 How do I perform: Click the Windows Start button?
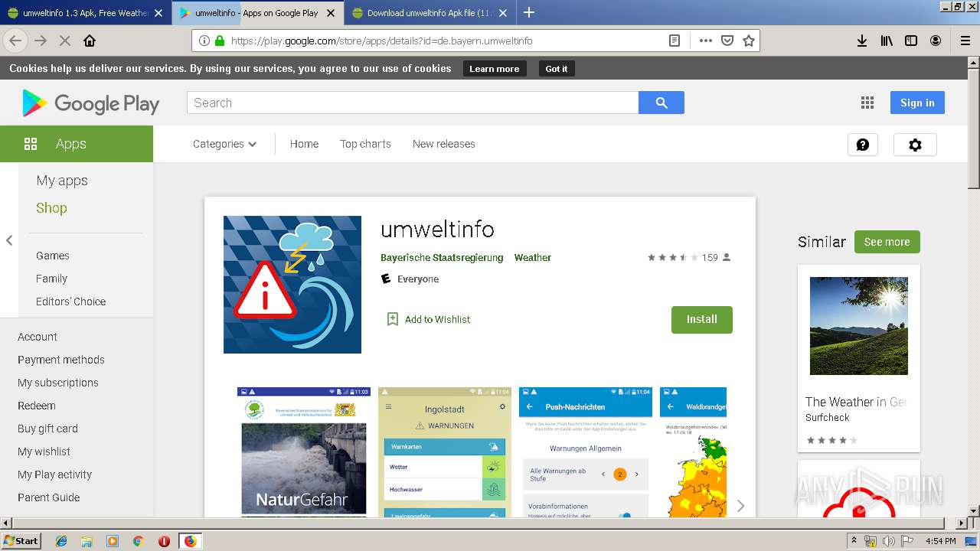click(x=21, y=541)
